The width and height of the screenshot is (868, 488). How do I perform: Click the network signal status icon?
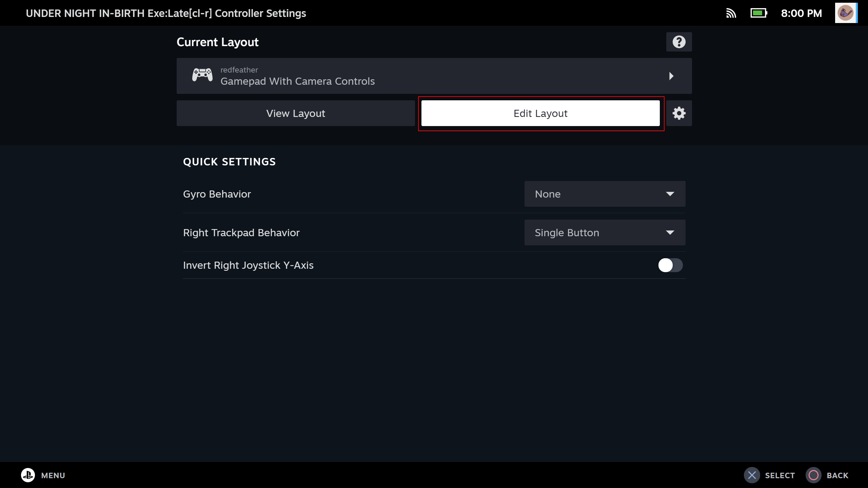tap(731, 13)
